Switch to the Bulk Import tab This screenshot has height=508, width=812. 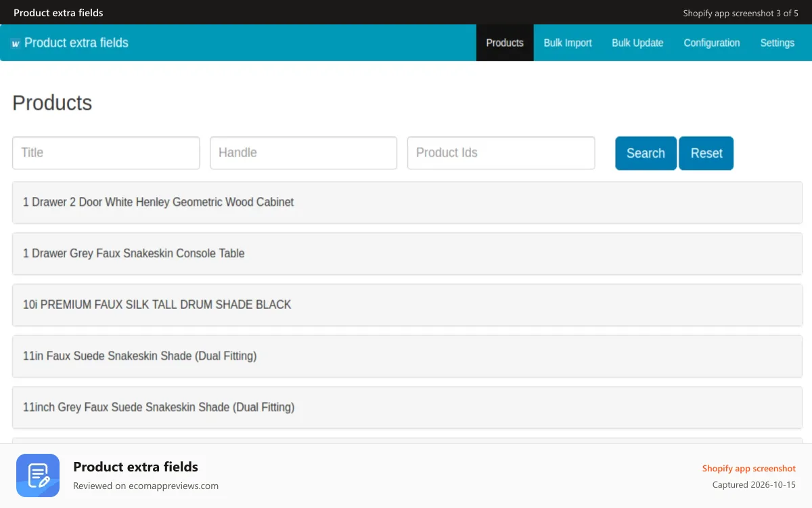[x=568, y=43]
